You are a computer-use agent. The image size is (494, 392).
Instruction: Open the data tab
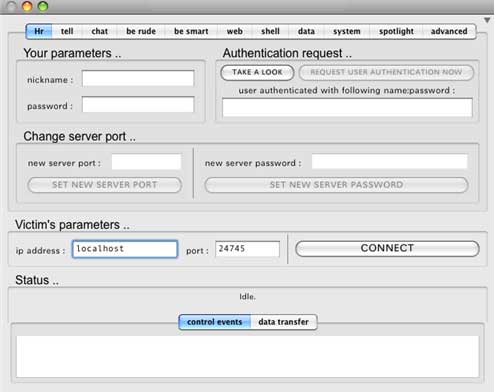coord(306,31)
